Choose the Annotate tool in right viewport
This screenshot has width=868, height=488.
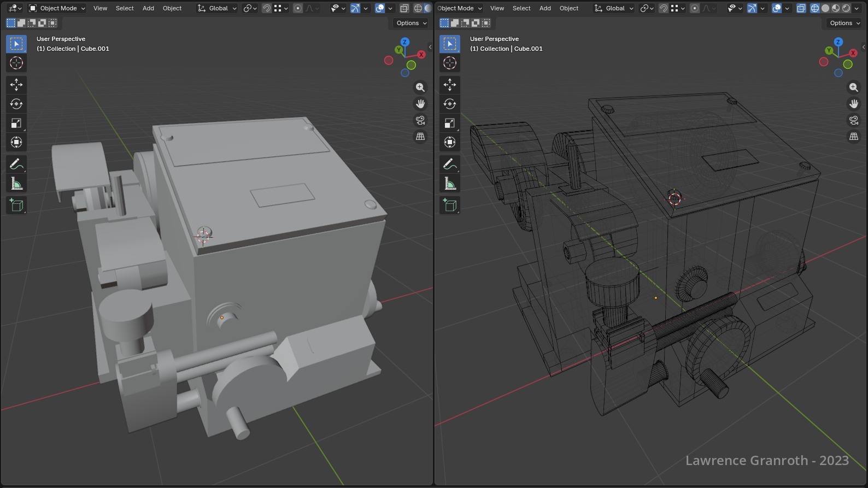tap(450, 164)
